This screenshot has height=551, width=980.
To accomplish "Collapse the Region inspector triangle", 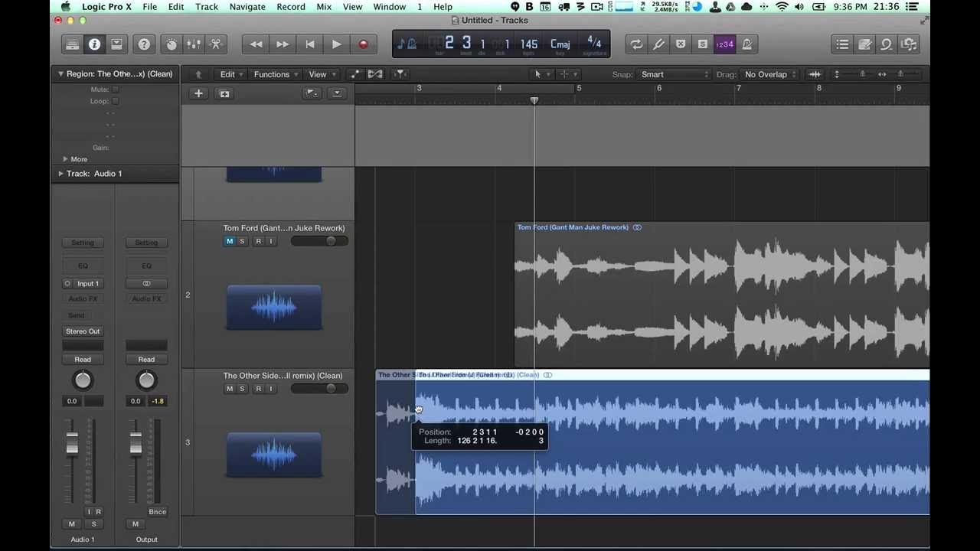I will coord(60,74).
